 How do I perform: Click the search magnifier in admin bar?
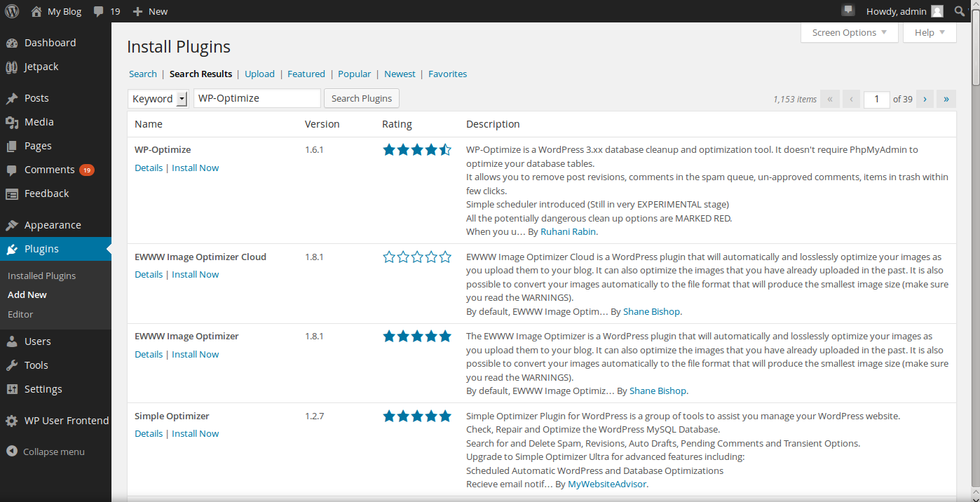[959, 11]
